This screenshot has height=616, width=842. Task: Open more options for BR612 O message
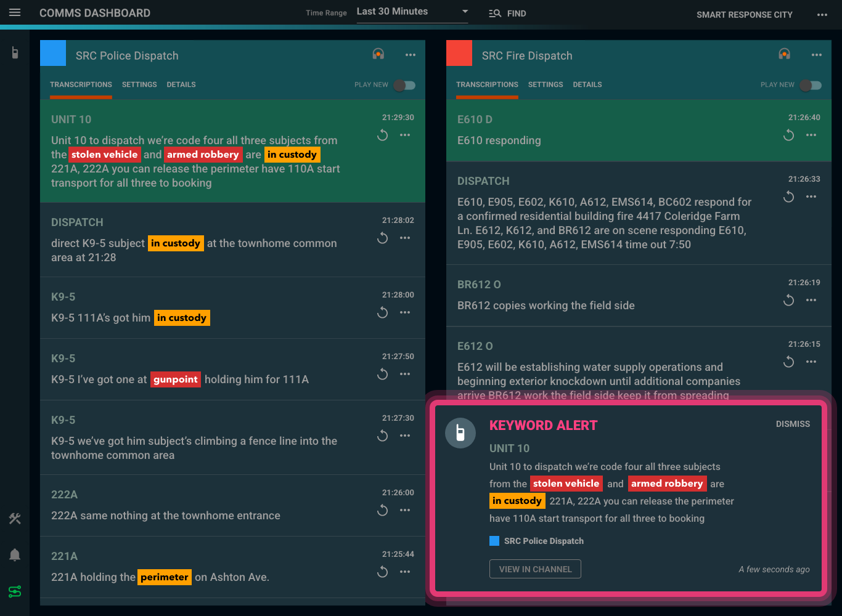click(x=811, y=300)
